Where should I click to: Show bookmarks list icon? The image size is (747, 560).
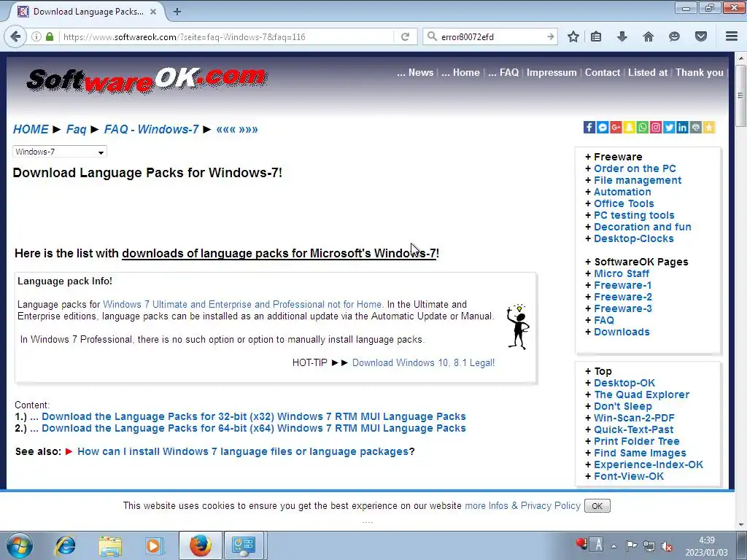(596, 36)
